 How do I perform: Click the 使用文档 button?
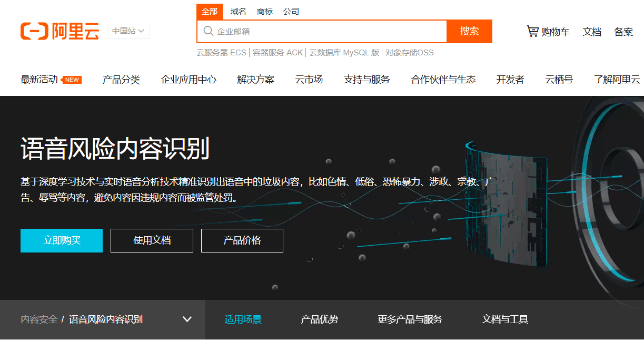[x=152, y=240]
